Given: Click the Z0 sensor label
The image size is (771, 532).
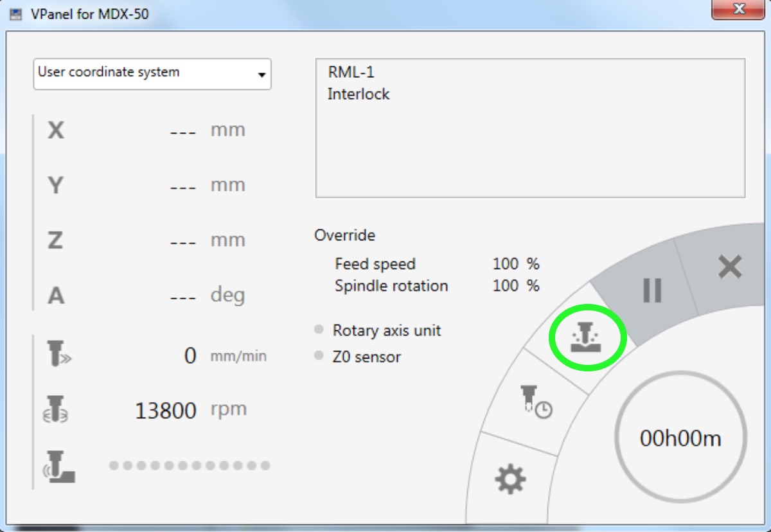Looking at the screenshot, I should [366, 357].
